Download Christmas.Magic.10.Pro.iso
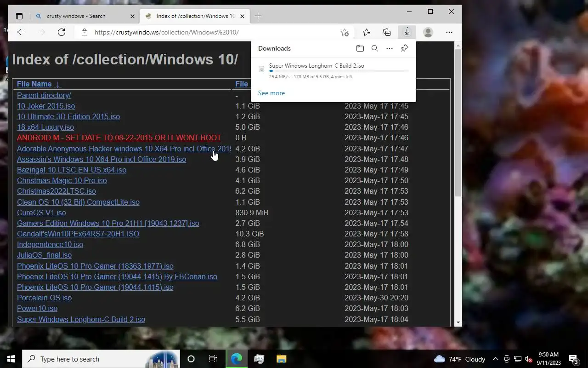Screen dimensions: 588x368 pyautogui.click(x=62, y=180)
